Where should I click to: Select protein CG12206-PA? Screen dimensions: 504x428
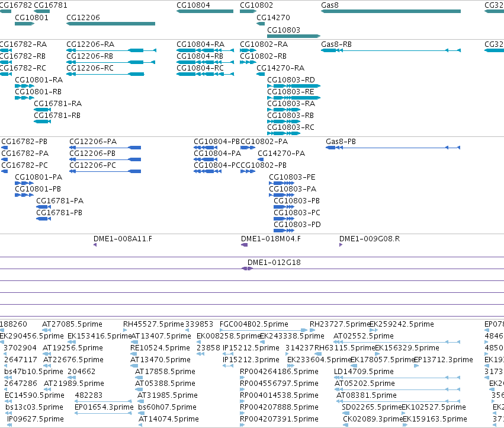[93, 142]
